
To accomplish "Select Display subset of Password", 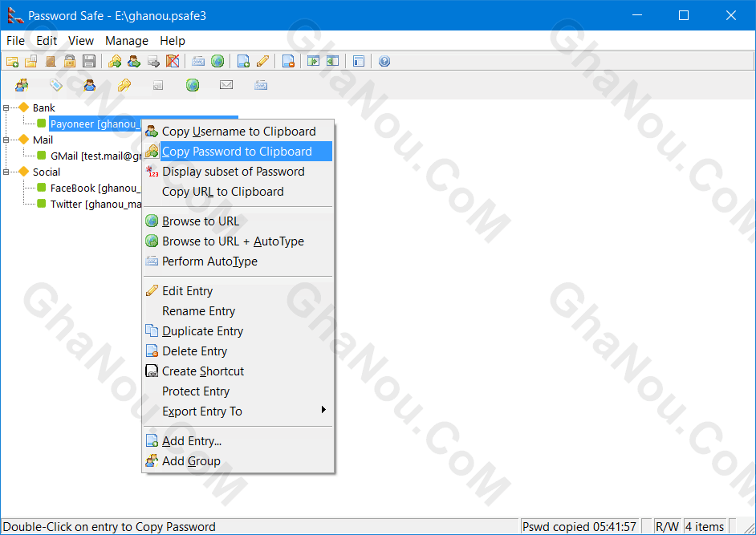I will tap(238, 172).
